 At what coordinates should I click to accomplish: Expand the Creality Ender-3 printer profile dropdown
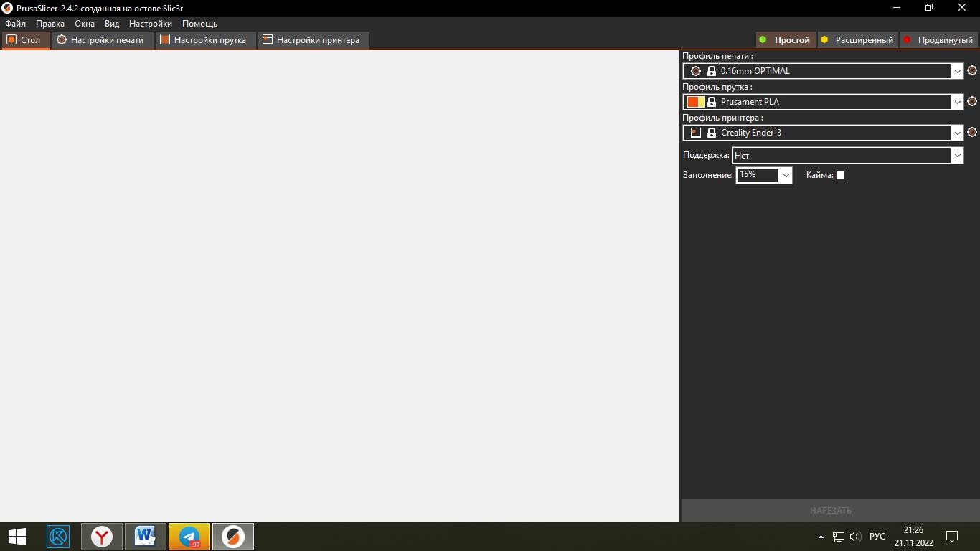point(957,133)
